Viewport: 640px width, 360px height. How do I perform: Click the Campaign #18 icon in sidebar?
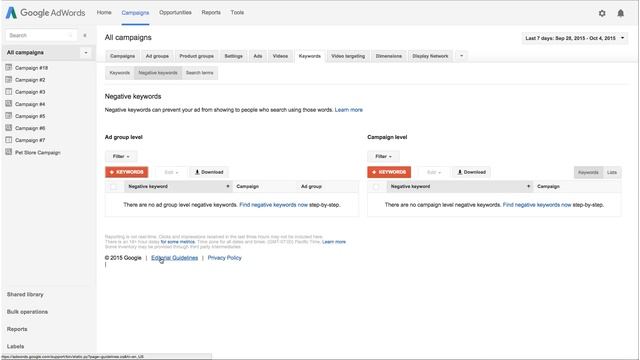(x=9, y=67)
